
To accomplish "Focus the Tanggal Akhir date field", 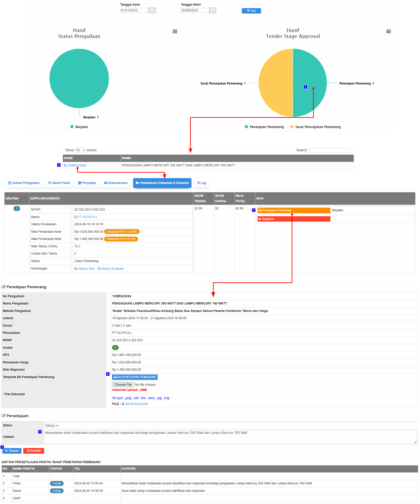I will pyautogui.click(x=195, y=10).
